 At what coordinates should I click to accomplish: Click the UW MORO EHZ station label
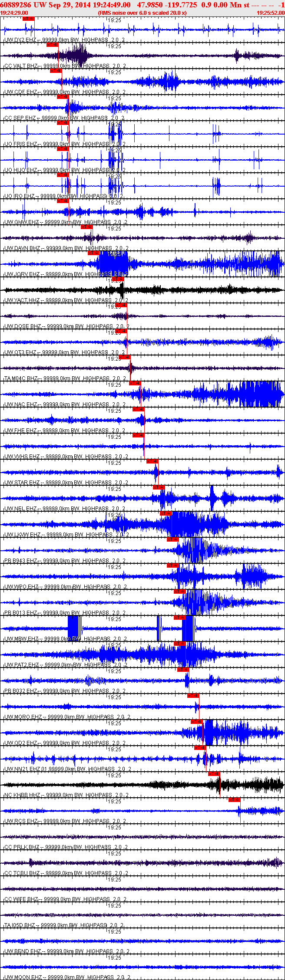[23, 717]
